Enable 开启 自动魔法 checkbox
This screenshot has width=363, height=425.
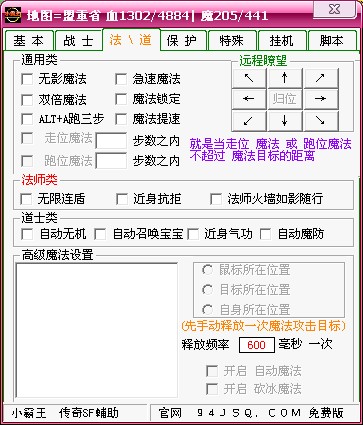click(212, 371)
